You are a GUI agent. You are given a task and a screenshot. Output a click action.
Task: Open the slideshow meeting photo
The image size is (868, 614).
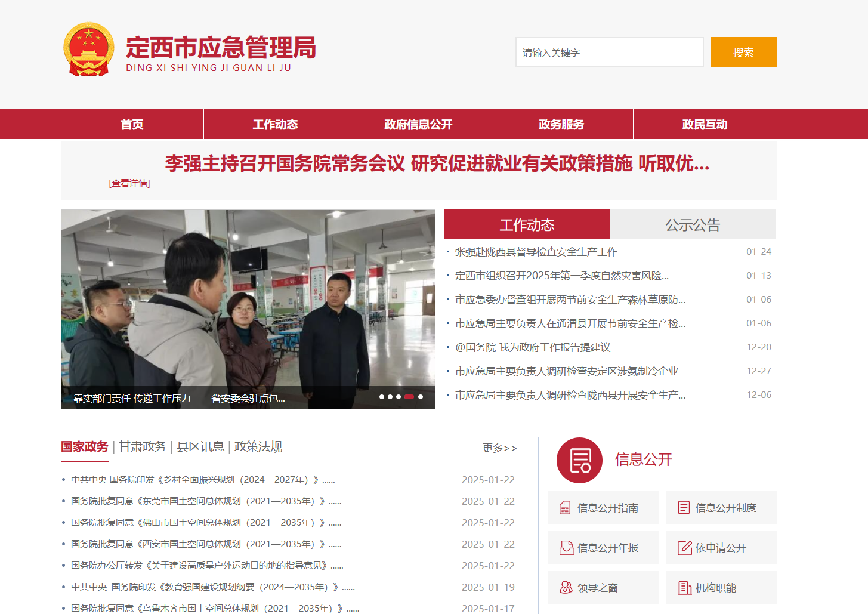click(248, 298)
